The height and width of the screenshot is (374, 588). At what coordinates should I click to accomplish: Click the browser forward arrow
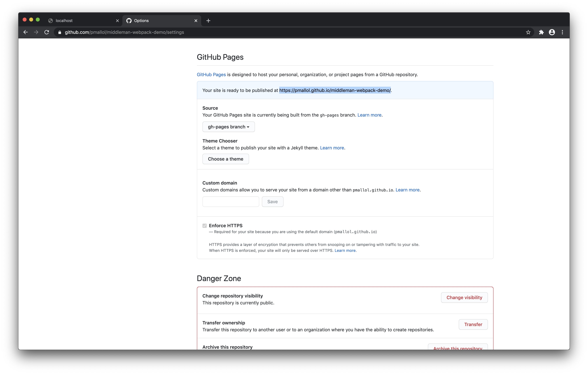[x=36, y=32]
